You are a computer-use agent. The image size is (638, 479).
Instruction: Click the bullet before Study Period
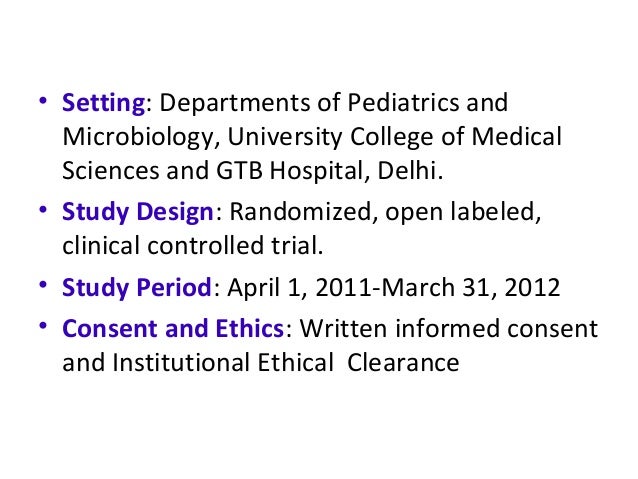43,285
